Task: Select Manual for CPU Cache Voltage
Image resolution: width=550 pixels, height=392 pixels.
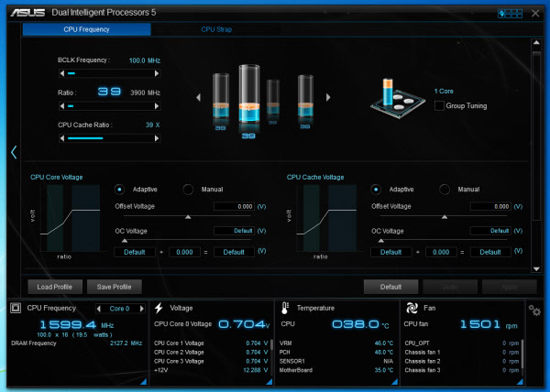Action: click(x=445, y=190)
